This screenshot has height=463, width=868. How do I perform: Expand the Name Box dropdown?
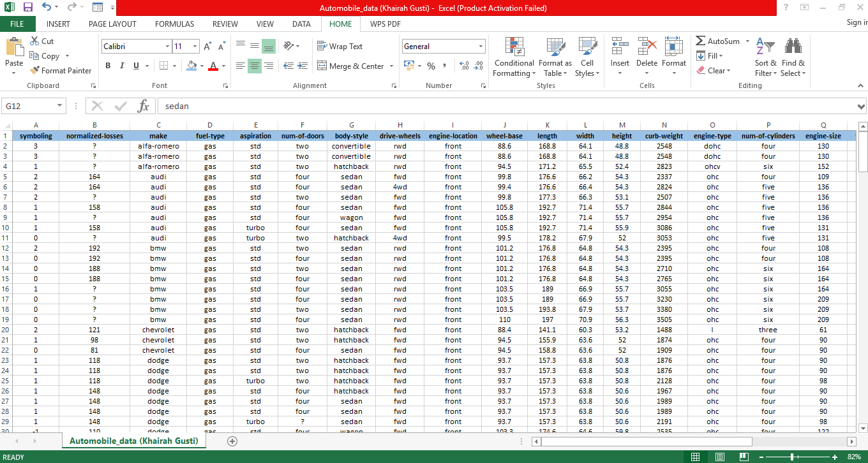[x=60, y=106]
